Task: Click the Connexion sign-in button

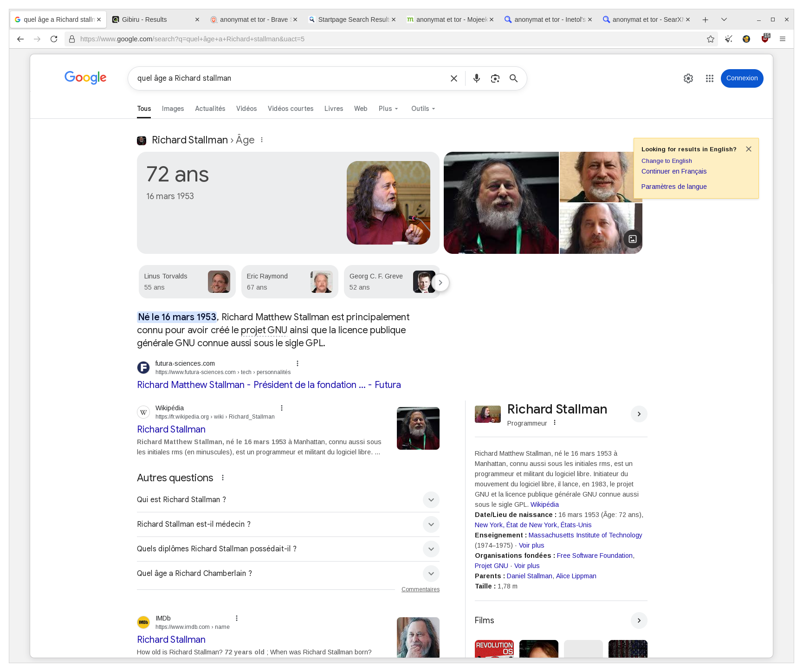Action: 741,78
